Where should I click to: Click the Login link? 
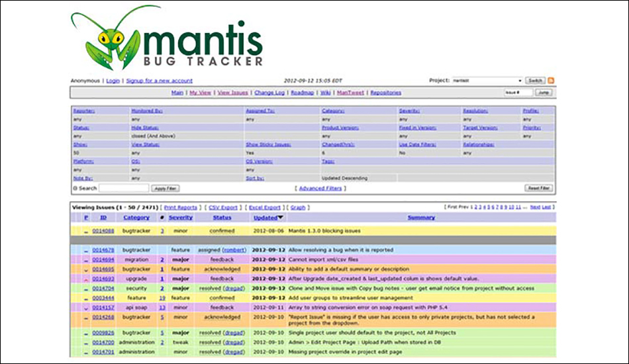[113, 81]
